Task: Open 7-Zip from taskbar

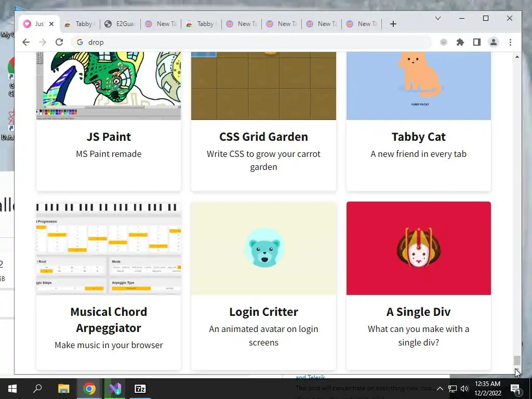Action: 140,389
